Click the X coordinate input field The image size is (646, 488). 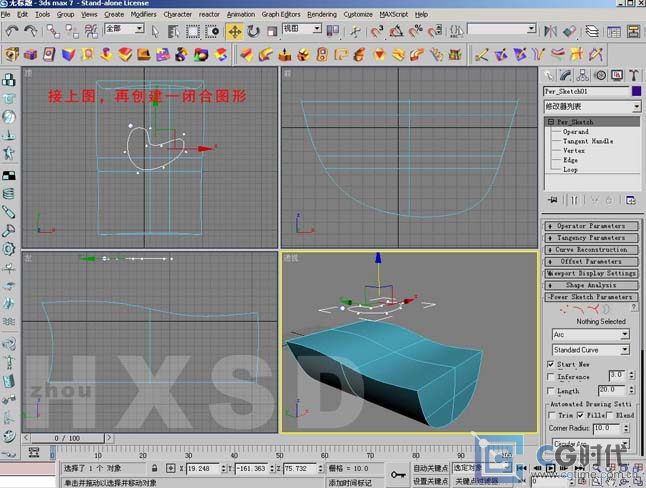(x=203, y=469)
